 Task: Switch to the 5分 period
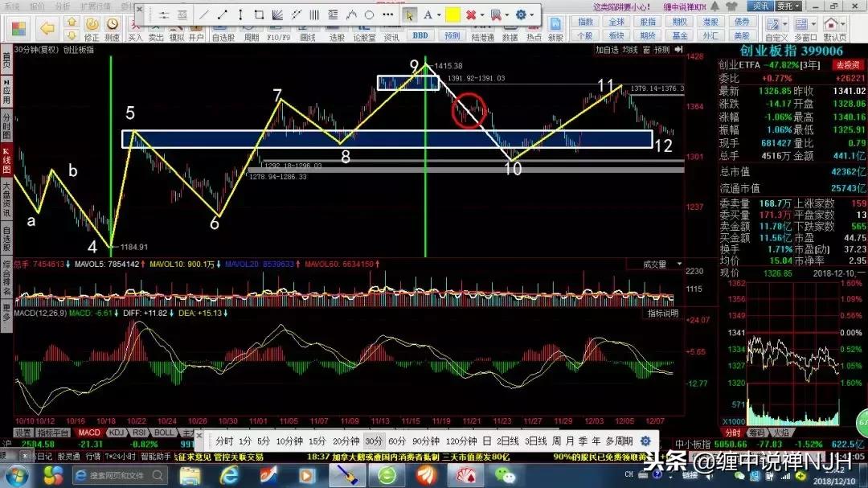264,441
